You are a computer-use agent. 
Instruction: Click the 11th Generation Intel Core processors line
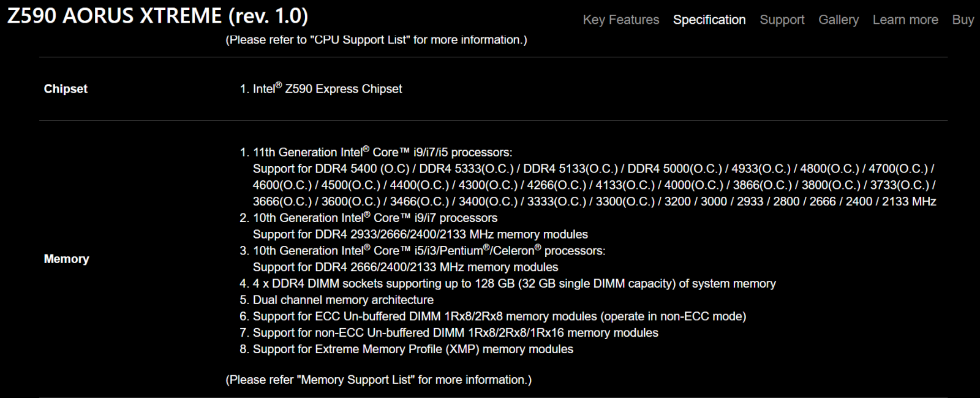tap(382, 152)
